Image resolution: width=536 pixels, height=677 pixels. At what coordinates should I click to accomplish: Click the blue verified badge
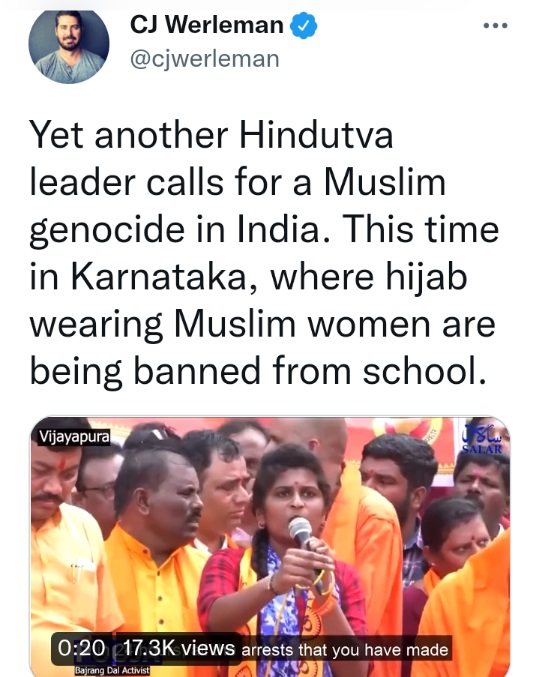303,25
